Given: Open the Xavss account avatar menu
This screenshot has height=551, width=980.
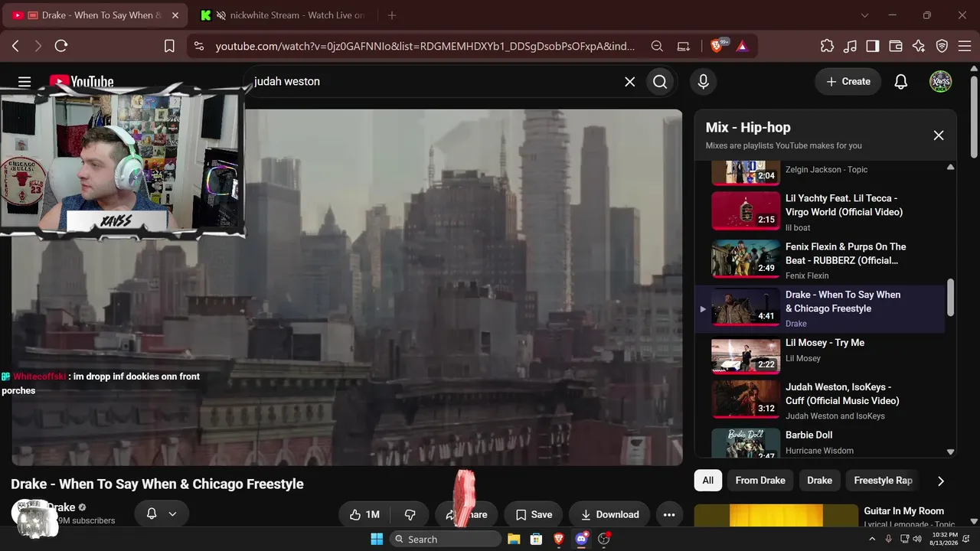Looking at the screenshot, I should click(x=940, y=82).
